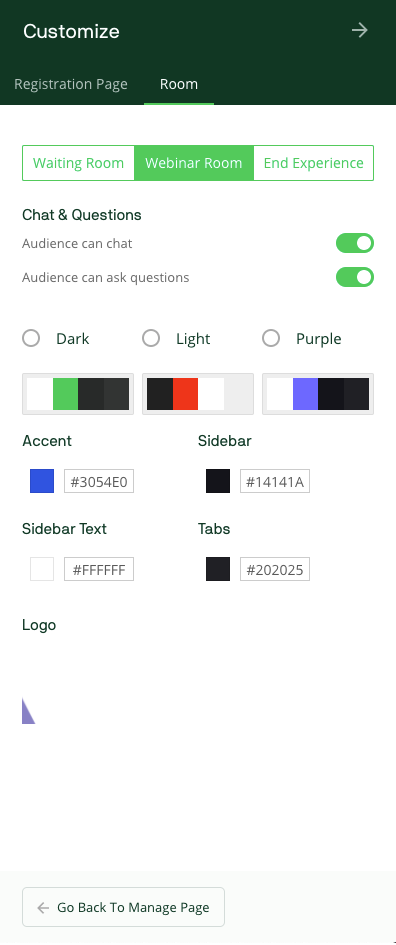Select the Room tab
This screenshot has height=945, width=396.
coord(178,84)
